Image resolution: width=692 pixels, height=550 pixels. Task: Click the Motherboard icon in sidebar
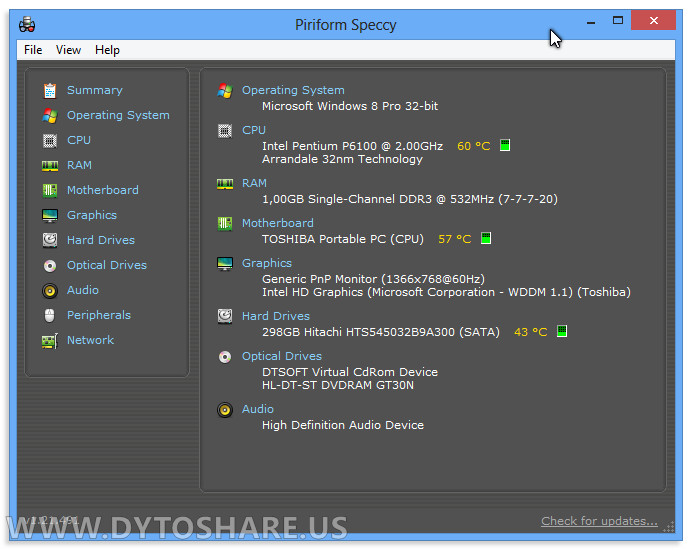point(50,191)
